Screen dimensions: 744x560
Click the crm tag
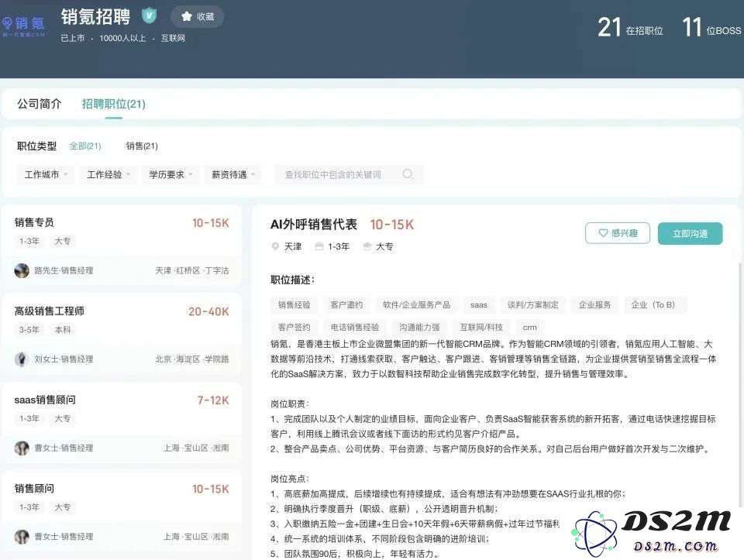529,327
